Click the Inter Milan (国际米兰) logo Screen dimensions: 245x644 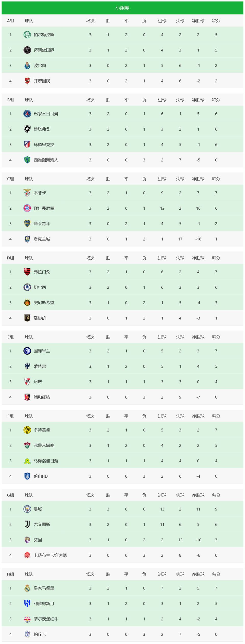[x=27, y=351]
